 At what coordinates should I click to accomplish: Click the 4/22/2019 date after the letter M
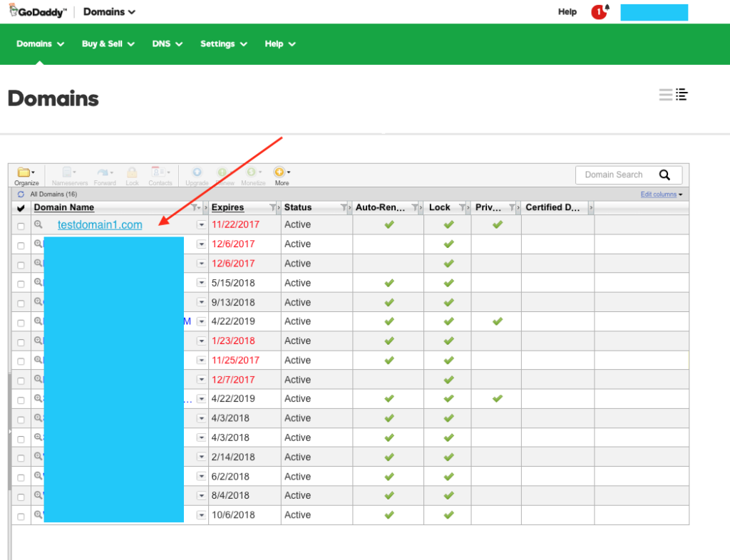click(233, 321)
